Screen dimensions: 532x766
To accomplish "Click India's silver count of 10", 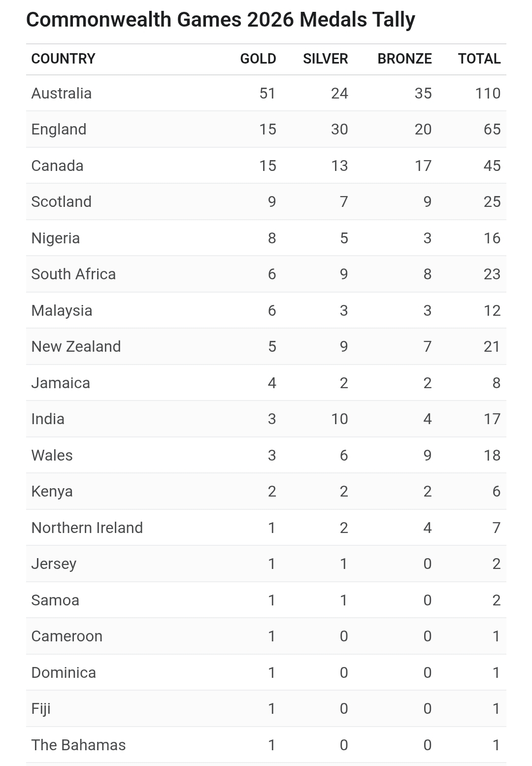I will click(339, 419).
